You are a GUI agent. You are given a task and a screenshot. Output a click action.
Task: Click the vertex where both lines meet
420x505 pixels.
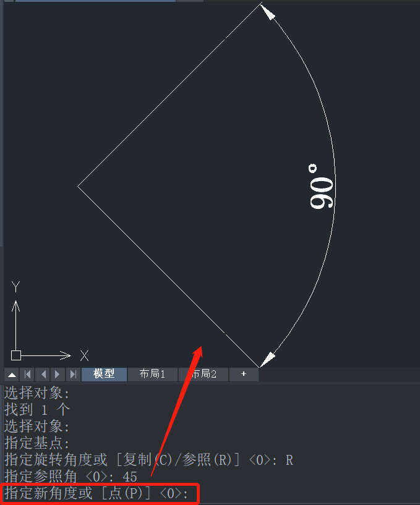[x=78, y=186]
